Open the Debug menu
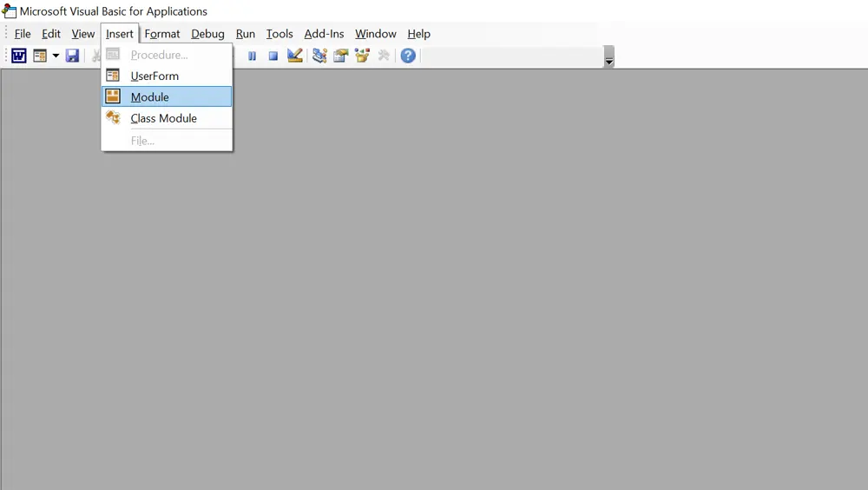The image size is (868, 490). click(207, 34)
